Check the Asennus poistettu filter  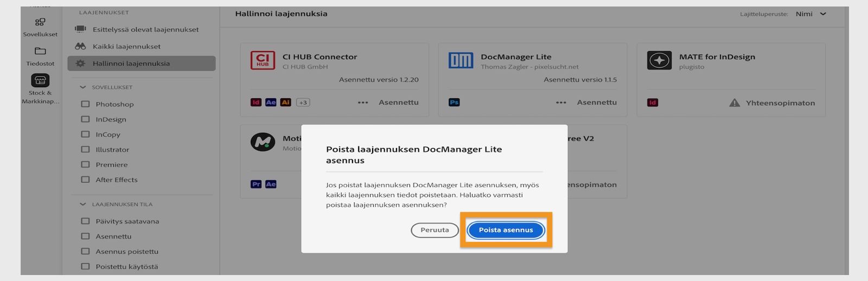[85, 252]
